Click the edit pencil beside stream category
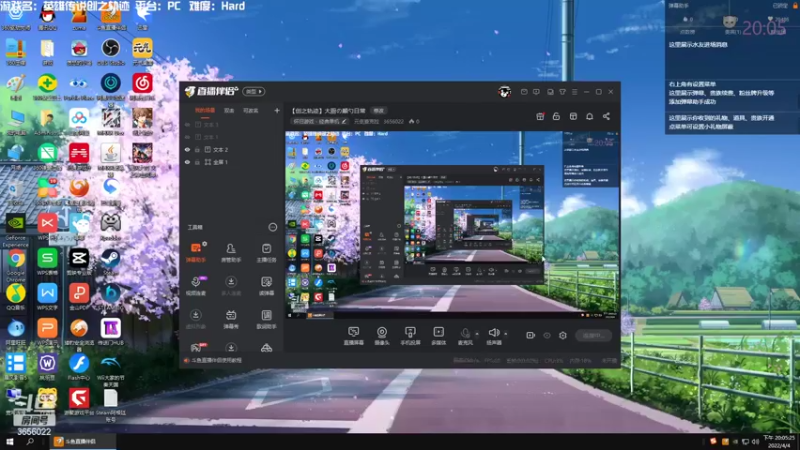Viewport: 800px width, 450px height. 344,121
